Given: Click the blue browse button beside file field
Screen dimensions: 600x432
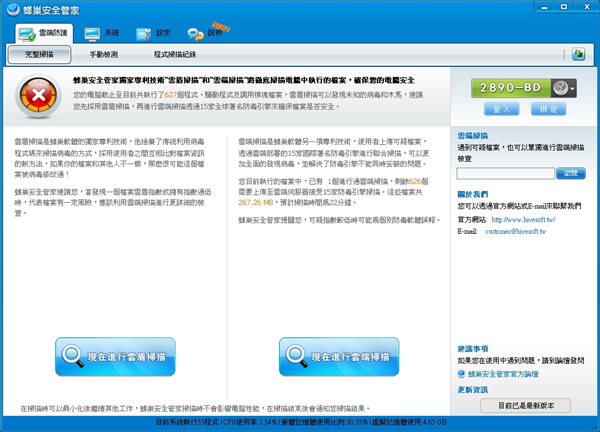Looking at the screenshot, I should coord(571,173).
